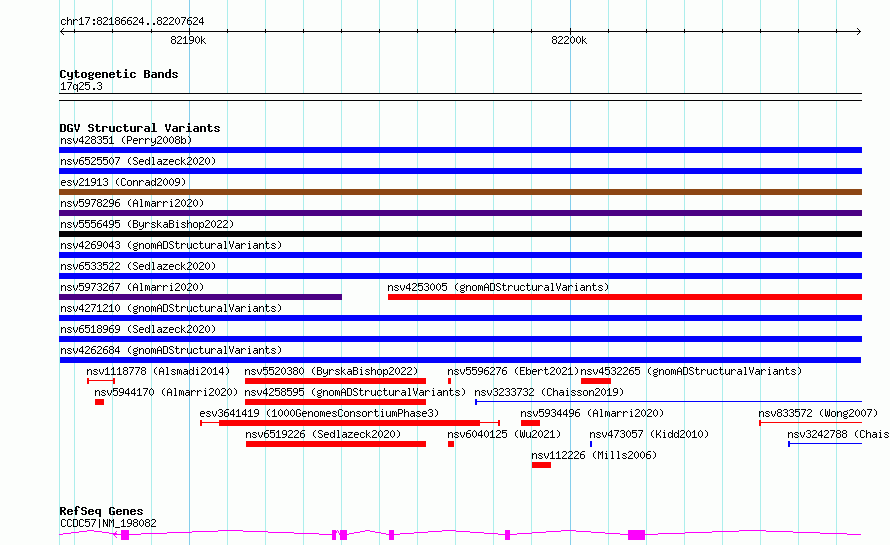
Task: Open variant nsv5520380 (ByrskaBishop2022) label
Action: pos(331,371)
